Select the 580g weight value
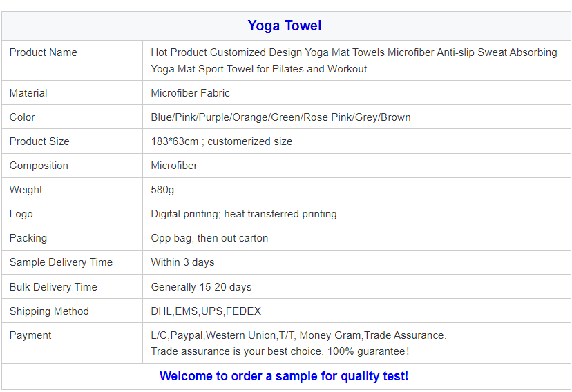This screenshot has height=392, width=572. [163, 190]
